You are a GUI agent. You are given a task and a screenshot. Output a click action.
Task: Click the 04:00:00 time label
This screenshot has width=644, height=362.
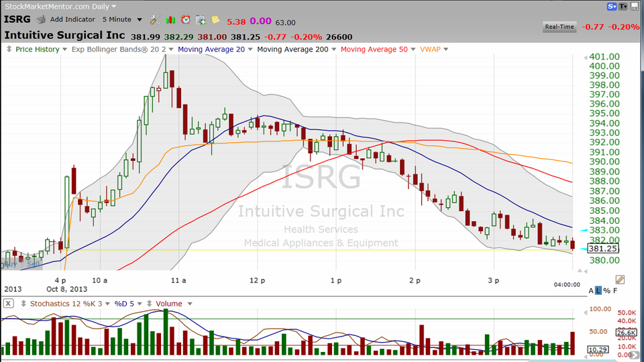point(567,284)
